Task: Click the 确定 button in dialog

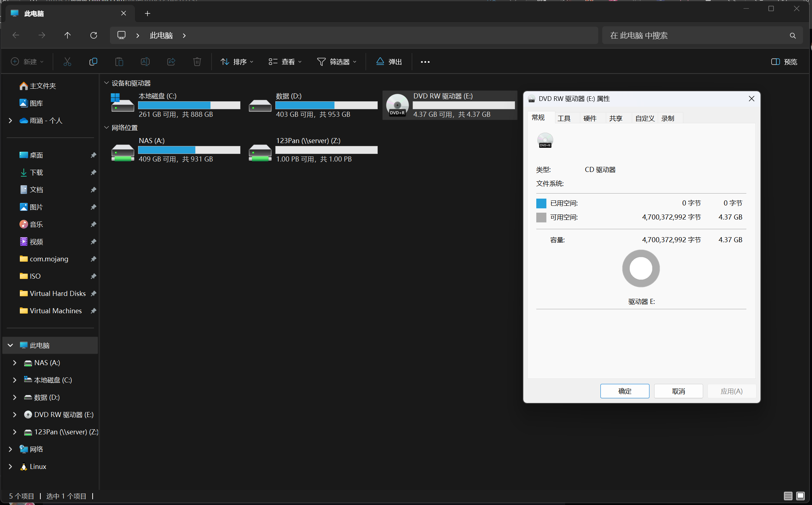Action: coord(625,391)
